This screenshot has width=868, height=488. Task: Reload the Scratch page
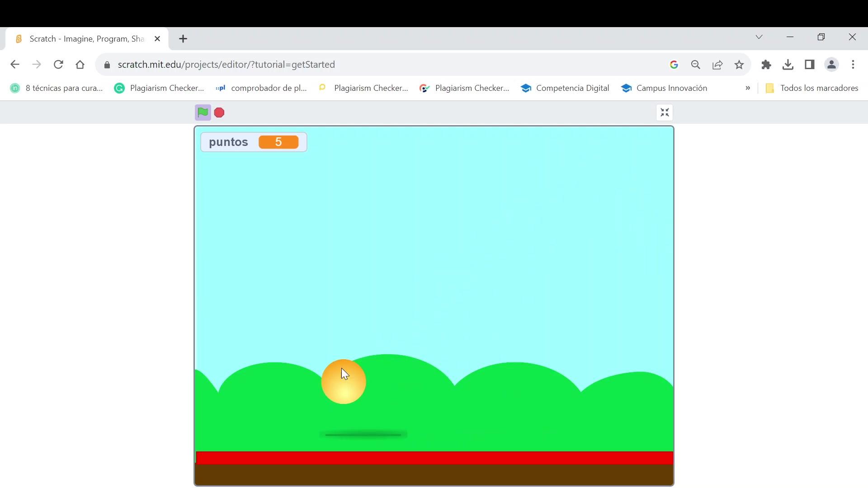click(x=58, y=65)
